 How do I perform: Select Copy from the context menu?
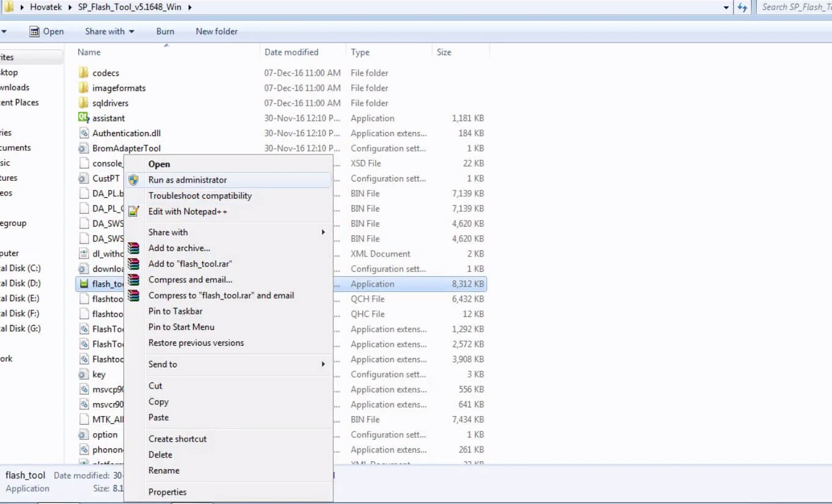pyautogui.click(x=158, y=401)
